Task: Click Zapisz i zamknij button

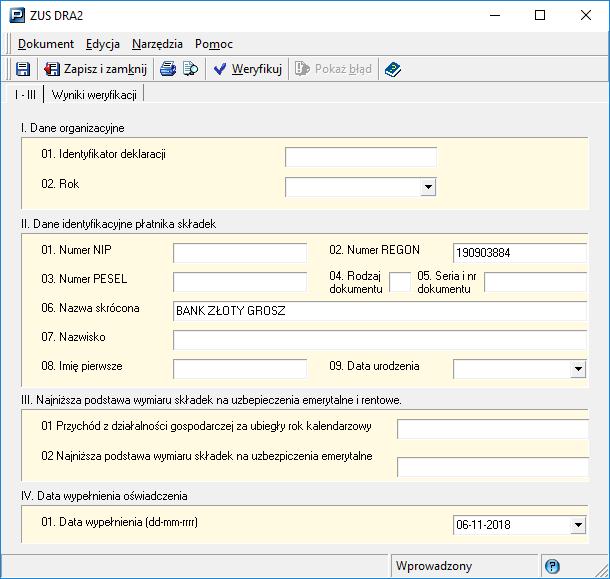Action: click(95, 69)
